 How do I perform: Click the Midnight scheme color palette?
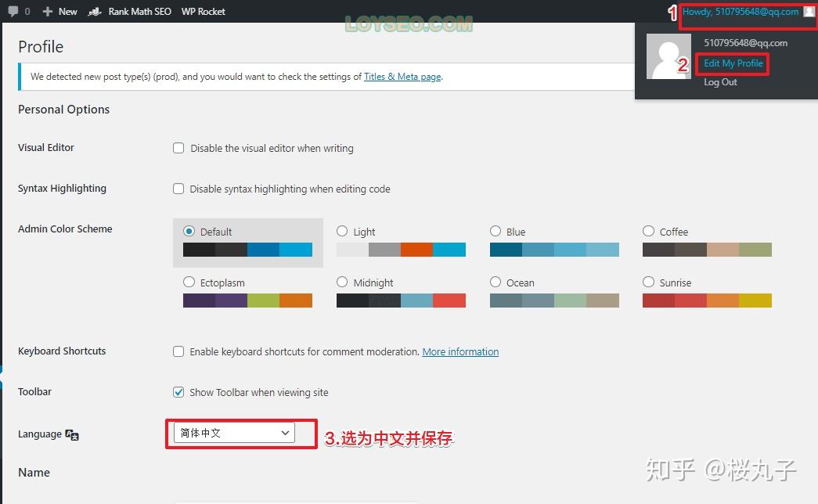(402, 301)
